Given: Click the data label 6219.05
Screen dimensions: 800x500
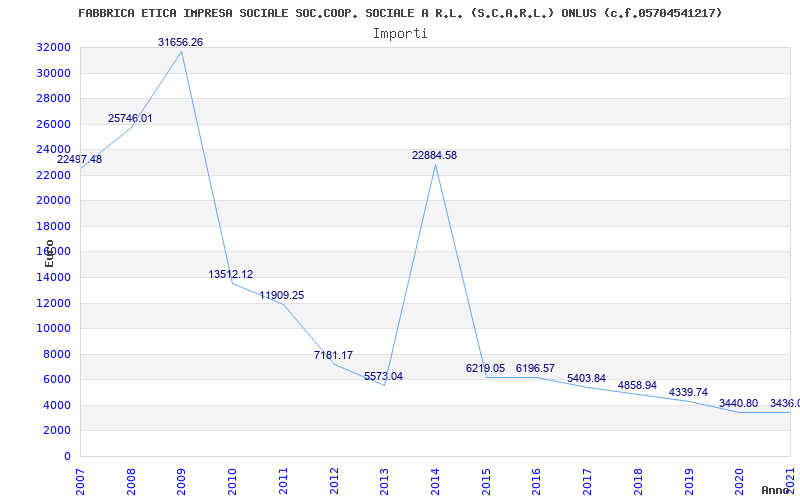Looking at the screenshot, I should [x=485, y=368].
